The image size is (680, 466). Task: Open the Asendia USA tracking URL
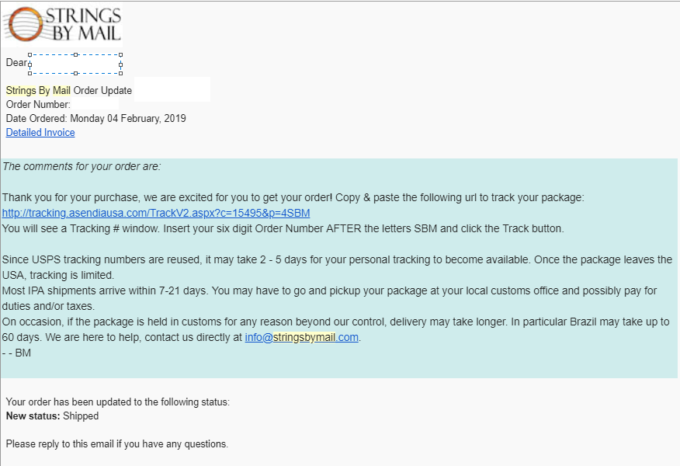(156, 213)
